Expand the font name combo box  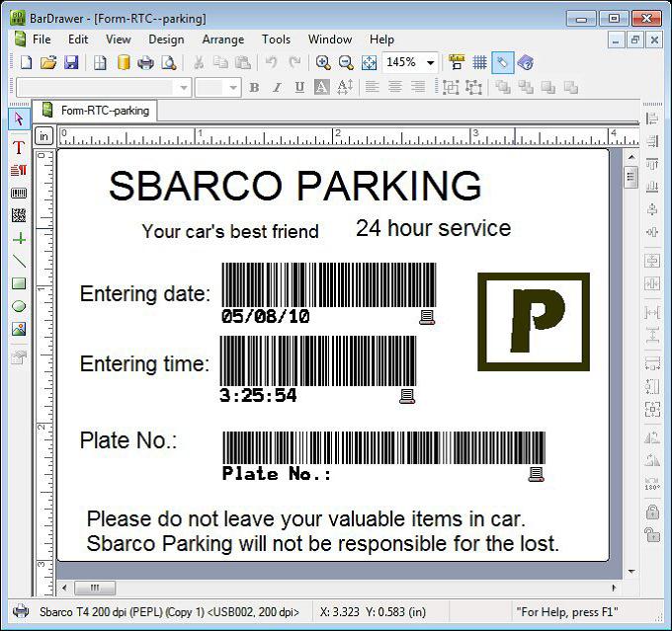pos(183,88)
